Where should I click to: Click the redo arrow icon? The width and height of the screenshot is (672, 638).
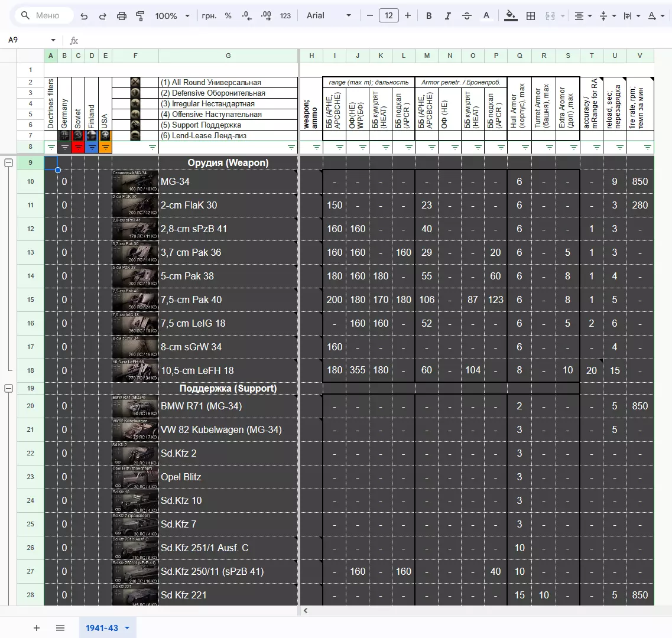[x=103, y=16]
